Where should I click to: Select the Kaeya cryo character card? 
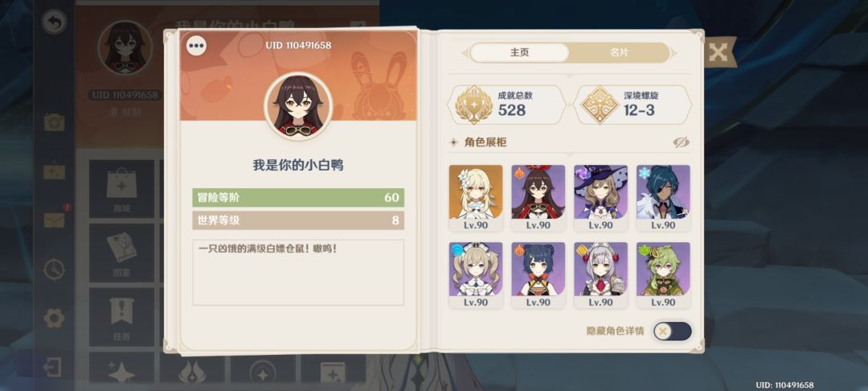[663, 198]
